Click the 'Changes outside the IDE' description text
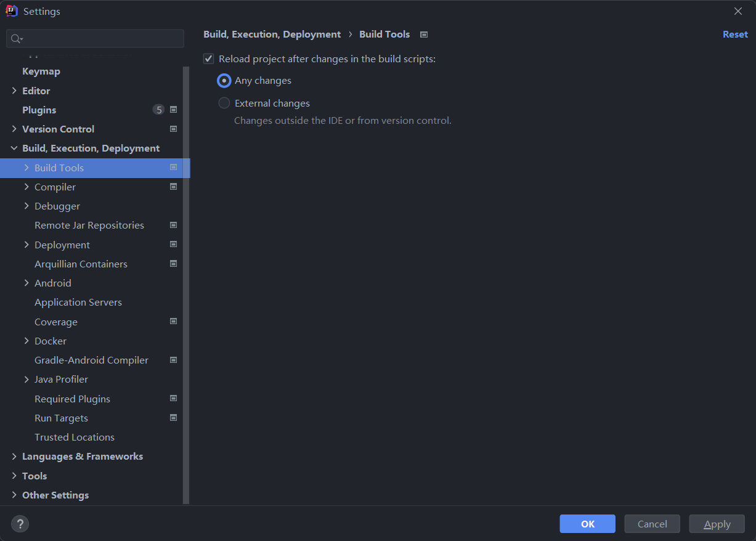The image size is (756, 541). tap(343, 120)
